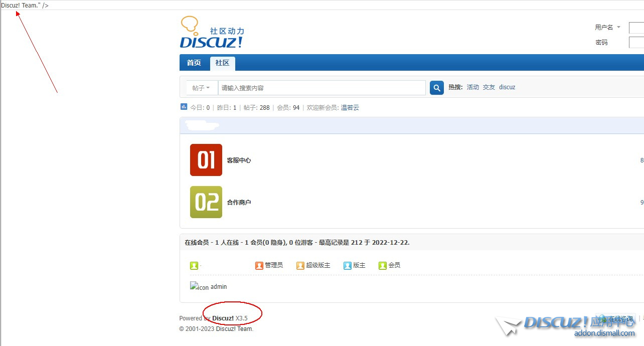Image resolution: width=644 pixels, height=346 pixels.
Task: Click the green online-member legend icon
Action: 195,265
